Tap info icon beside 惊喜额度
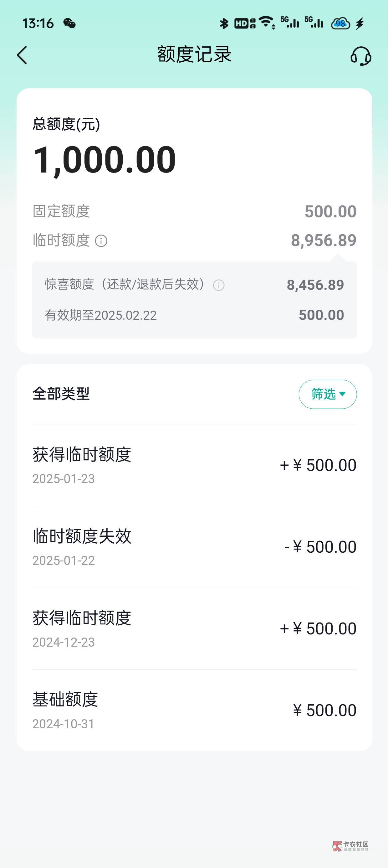 219,285
